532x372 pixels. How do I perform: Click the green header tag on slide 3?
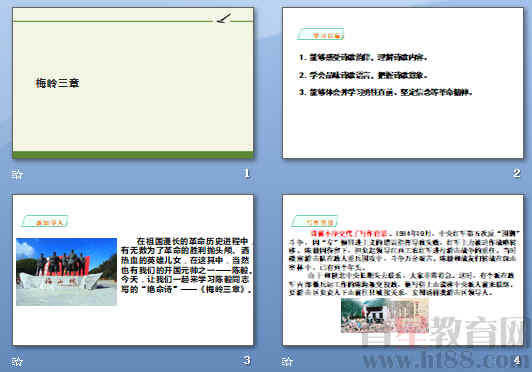45,221
